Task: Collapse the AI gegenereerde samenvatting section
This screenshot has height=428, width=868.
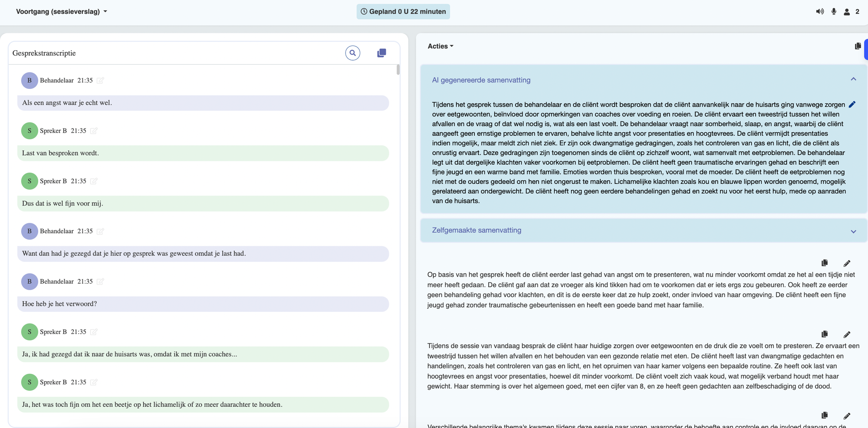Action: [853, 79]
